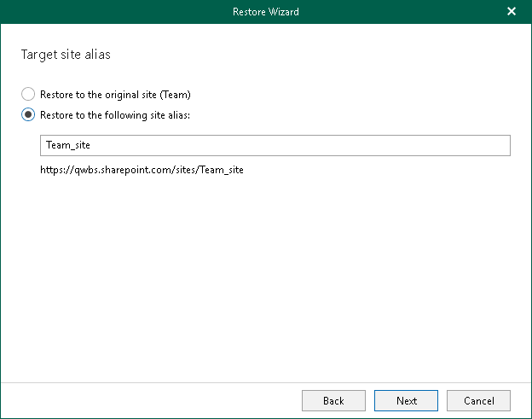
Task: Proceed with the Next button
Action: tap(407, 400)
